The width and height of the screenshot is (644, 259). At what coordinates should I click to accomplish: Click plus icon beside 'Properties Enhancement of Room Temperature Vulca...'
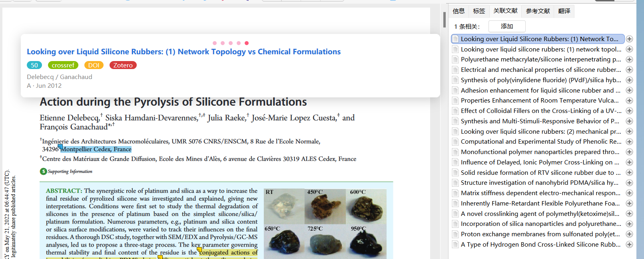(629, 101)
